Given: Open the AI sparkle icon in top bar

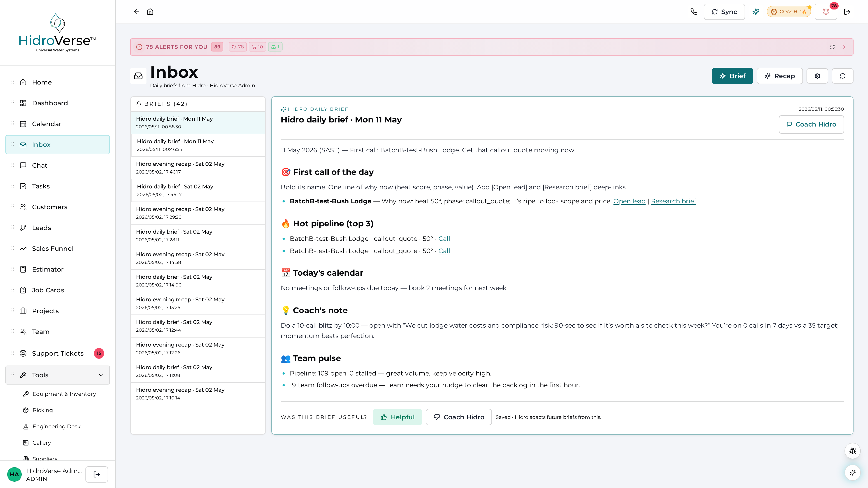Looking at the screenshot, I should pos(756,12).
